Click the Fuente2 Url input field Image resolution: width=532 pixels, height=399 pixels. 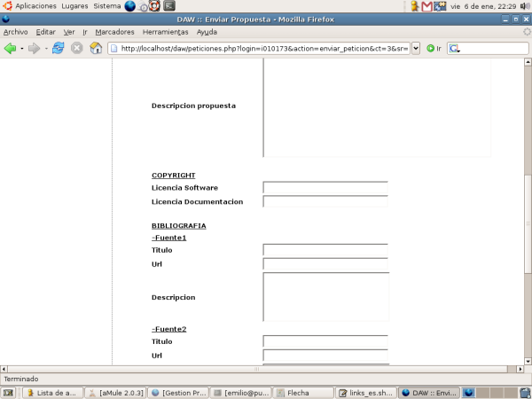[x=325, y=356]
